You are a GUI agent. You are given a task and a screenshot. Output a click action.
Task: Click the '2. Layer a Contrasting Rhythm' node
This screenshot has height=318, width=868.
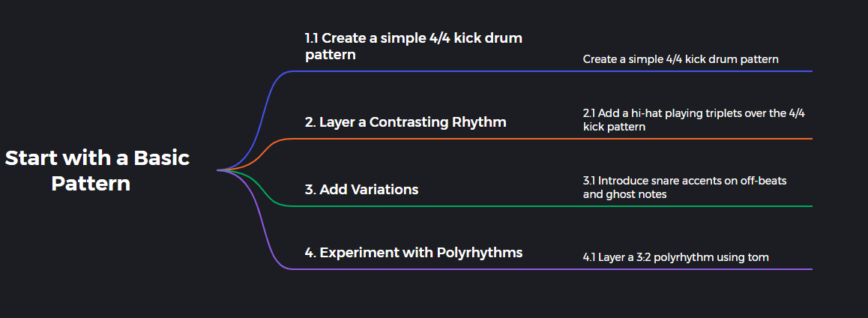(x=406, y=121)
